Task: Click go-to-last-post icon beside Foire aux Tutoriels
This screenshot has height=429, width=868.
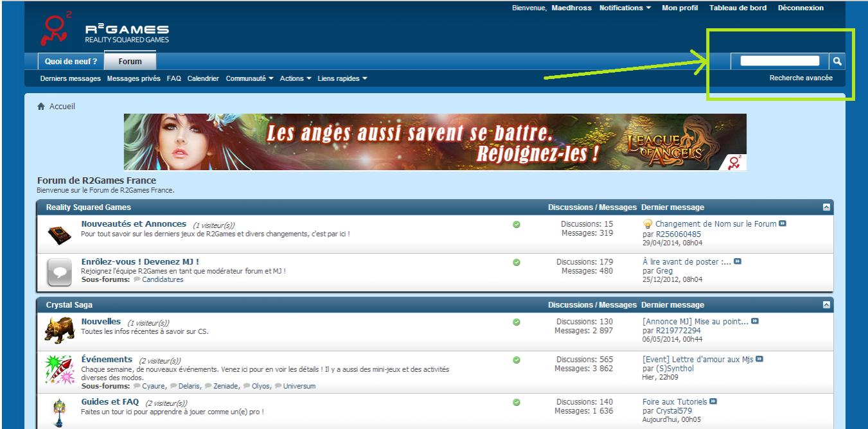Action: point(713,402)
